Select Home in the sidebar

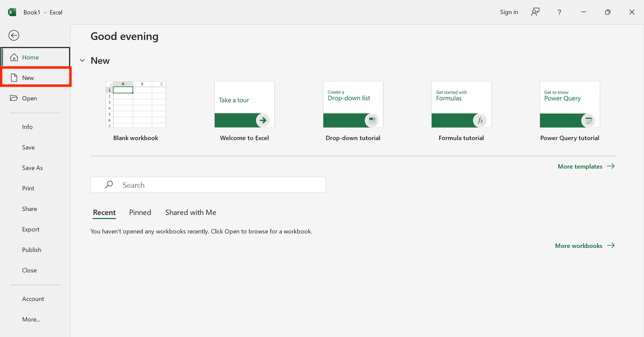[35, 57]
